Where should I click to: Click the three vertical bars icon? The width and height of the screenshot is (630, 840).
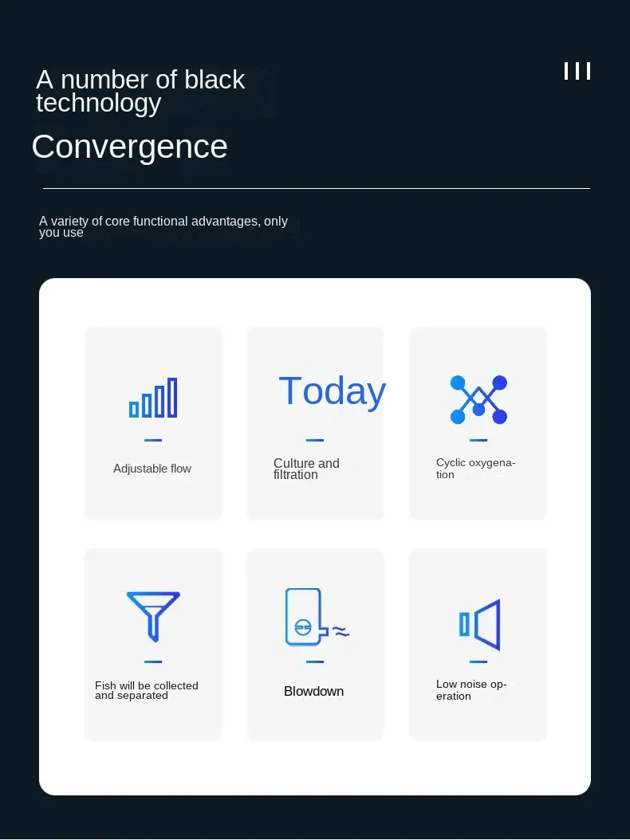[577, 72]
